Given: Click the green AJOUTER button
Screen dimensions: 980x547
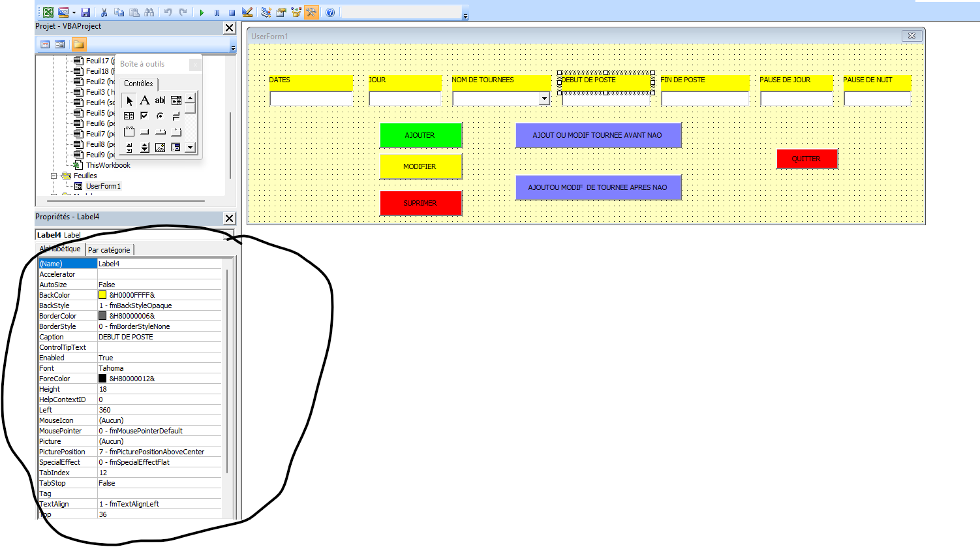Looking at the screenshot, I should pos(421,135).
